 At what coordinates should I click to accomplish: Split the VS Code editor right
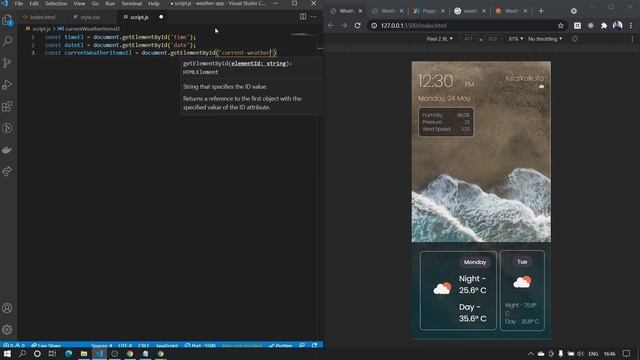[x=303, y=17]
